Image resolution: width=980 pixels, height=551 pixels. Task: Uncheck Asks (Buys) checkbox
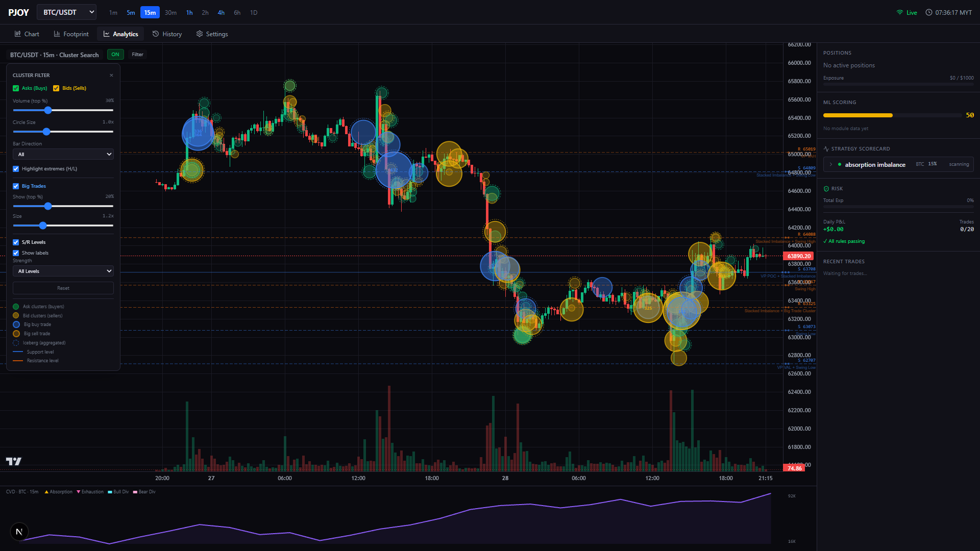16,88
